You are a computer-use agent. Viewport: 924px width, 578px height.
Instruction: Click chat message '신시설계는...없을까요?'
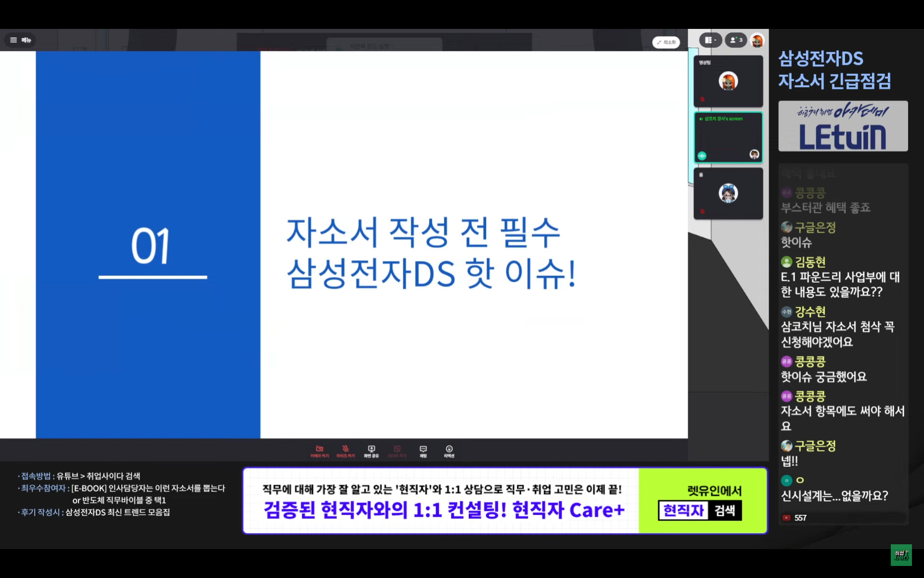(x=834, y=496)
